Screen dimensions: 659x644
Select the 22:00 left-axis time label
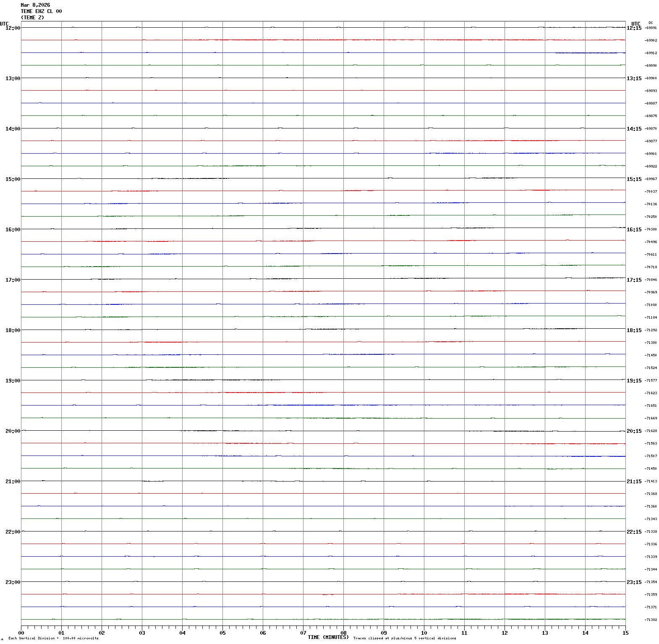coord(13,532)
